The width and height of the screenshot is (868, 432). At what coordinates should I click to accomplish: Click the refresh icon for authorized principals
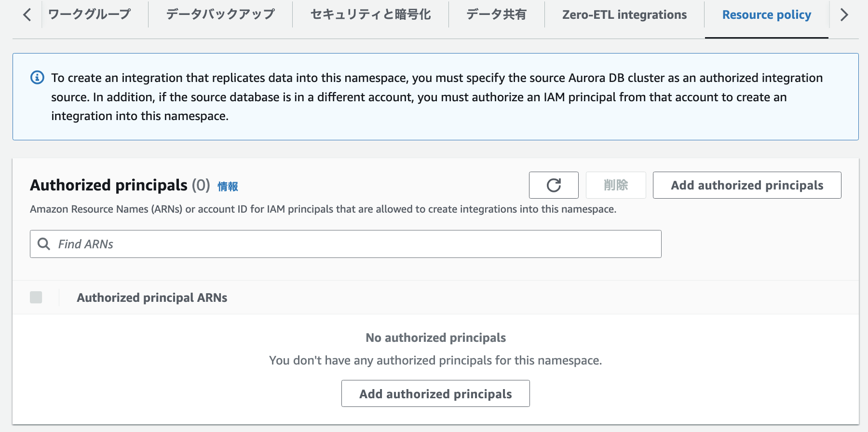pyautogui.click(x=554, y=185)
